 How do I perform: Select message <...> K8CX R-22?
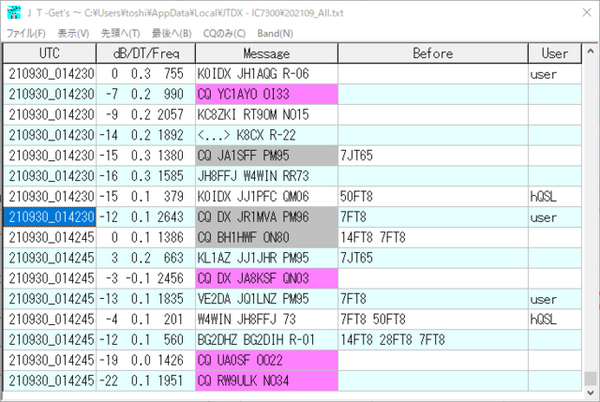tap(267, 135)
